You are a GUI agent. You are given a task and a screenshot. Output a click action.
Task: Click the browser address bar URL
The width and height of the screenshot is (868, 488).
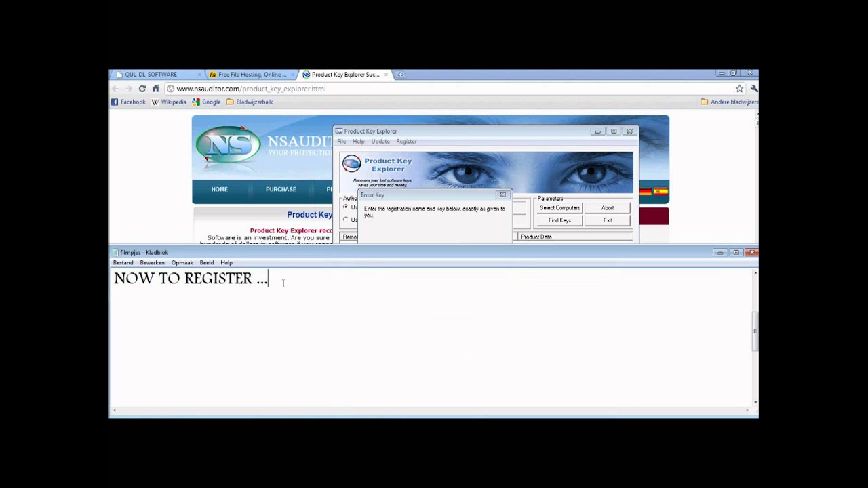click(x=251, y=89)
